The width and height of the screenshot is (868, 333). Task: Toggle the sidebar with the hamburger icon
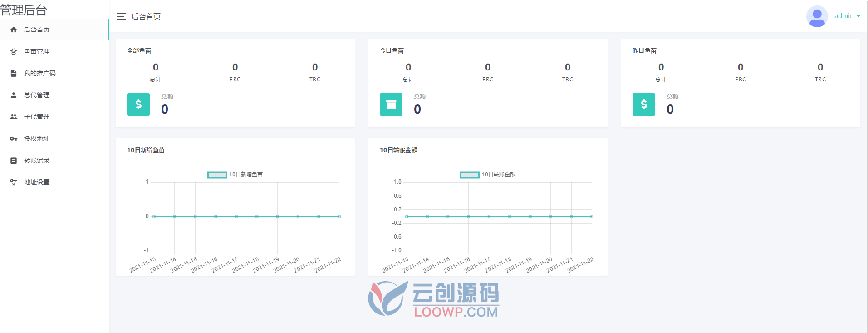[x=121, y=16]
